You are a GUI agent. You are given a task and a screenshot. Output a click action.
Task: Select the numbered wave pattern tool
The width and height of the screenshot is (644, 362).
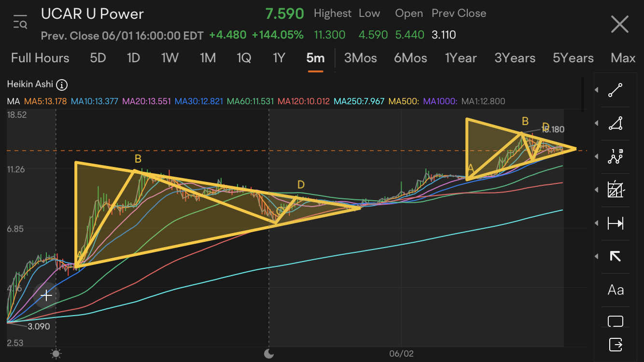615,157
